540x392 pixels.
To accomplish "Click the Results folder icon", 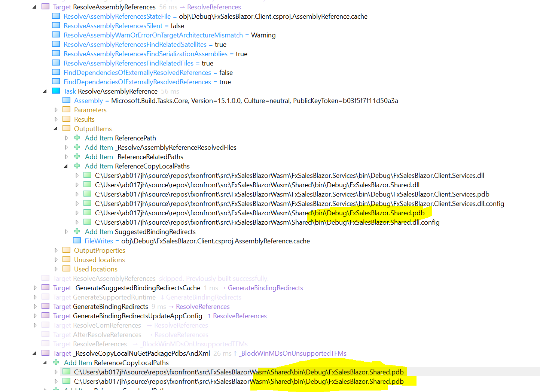I will click(67, 119).
